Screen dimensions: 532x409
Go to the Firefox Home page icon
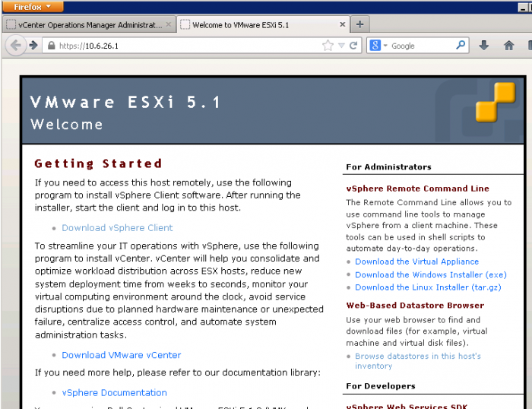(508, 46)
